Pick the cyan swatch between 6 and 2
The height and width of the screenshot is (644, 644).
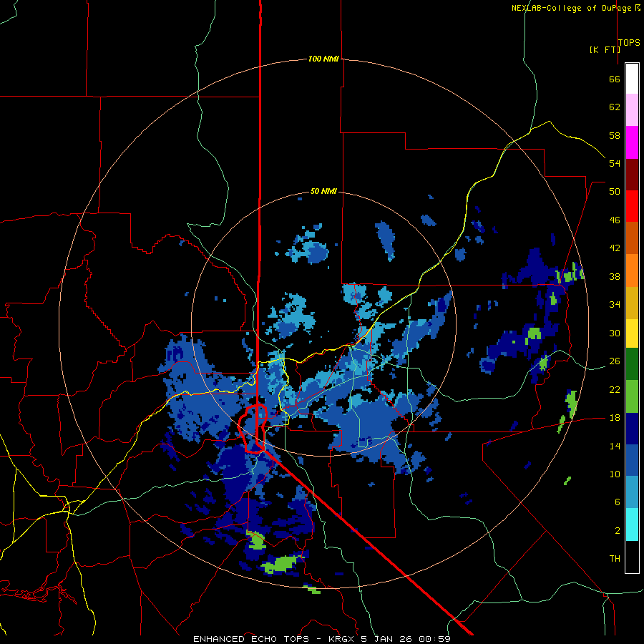tap(632, 525)
